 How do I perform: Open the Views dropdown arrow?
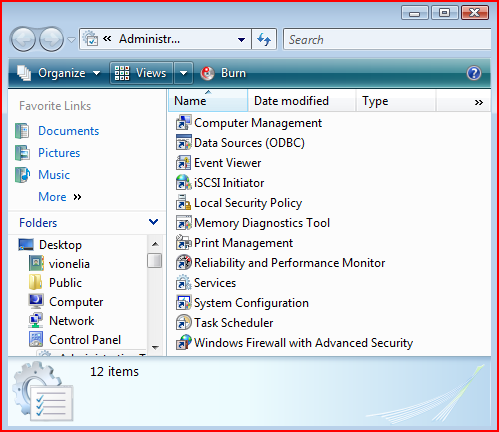(x=183, y=73)
